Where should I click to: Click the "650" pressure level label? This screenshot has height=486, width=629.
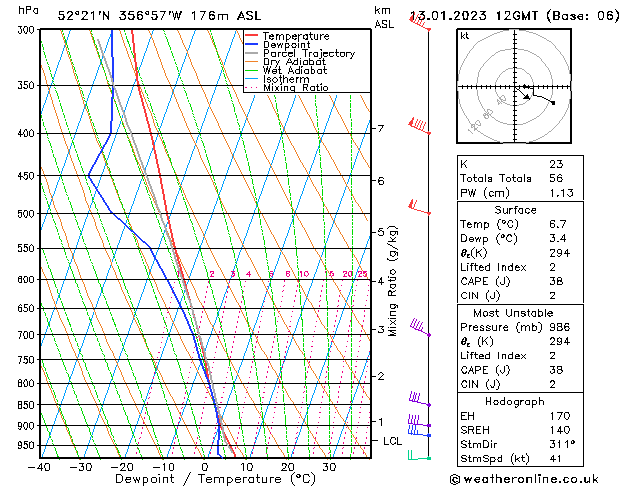pyautogui.click(x=28, y=308)
